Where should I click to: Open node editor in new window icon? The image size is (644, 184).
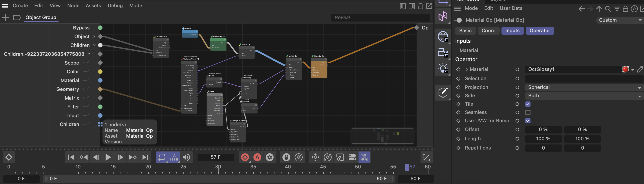[x=429, y=6]
